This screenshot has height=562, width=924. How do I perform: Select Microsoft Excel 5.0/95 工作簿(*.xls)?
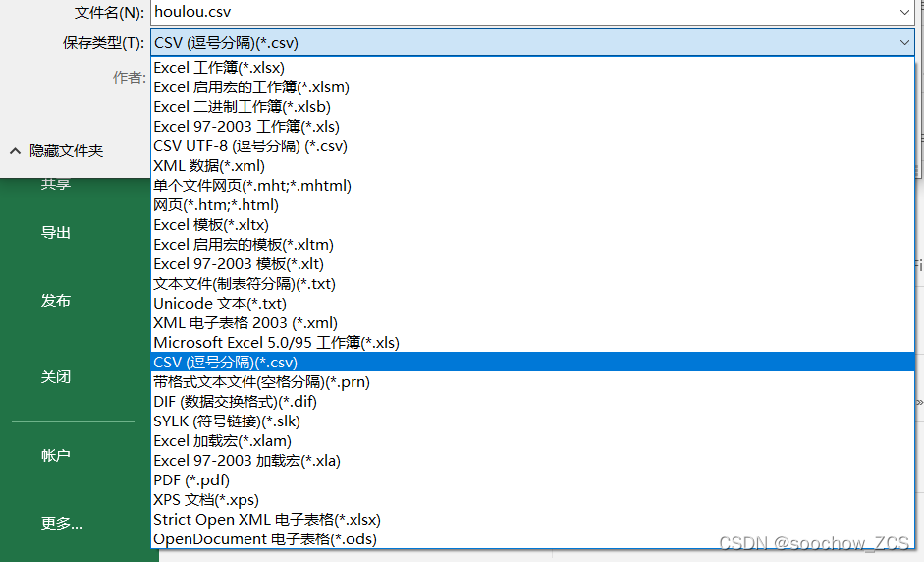532,343
